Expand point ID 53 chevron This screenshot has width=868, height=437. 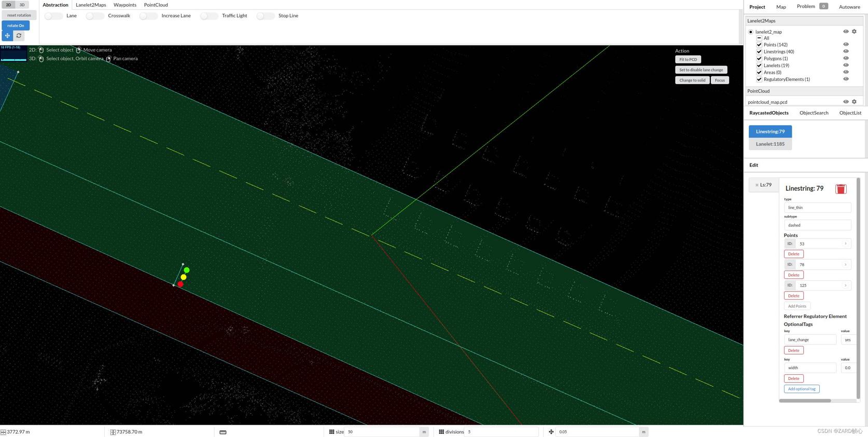(x=845, y=244)
